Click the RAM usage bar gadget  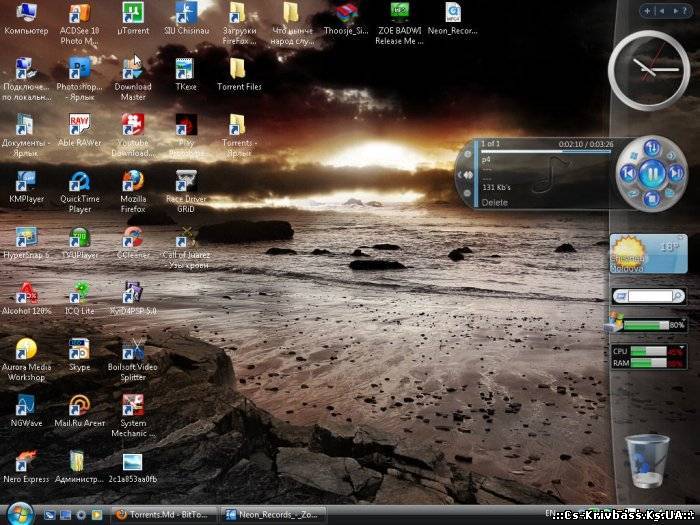[648, 363]
